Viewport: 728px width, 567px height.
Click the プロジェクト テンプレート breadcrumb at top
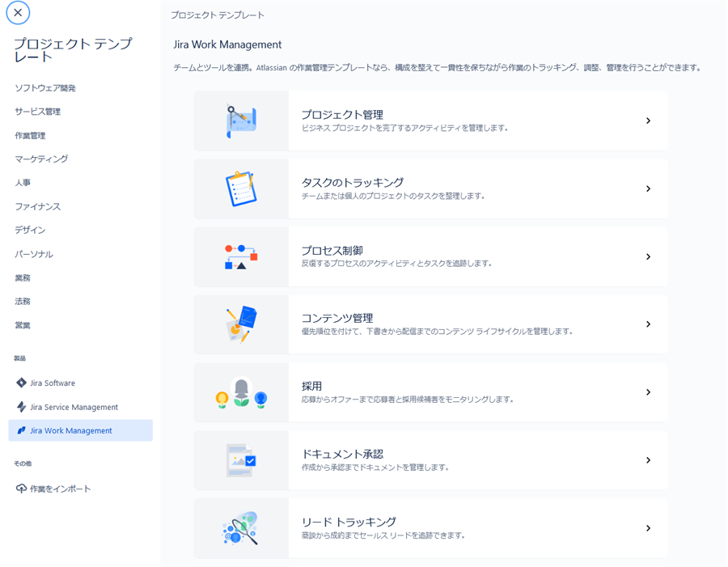(x=218, y=15)
